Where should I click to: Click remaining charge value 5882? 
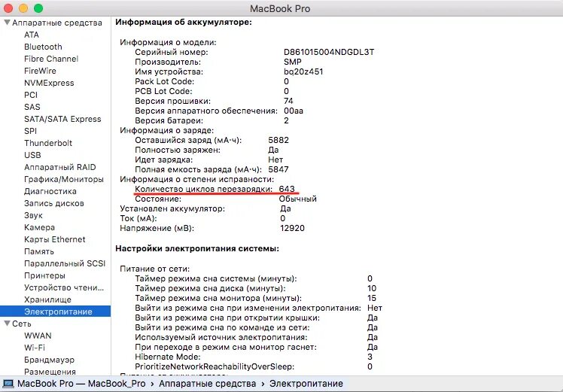tap(278, 140)
